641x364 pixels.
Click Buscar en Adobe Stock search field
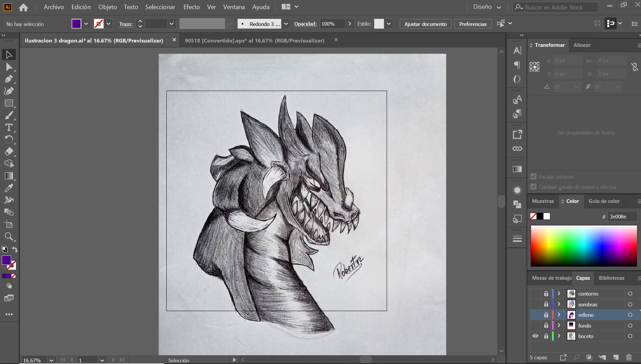click(x=556, y=7)
